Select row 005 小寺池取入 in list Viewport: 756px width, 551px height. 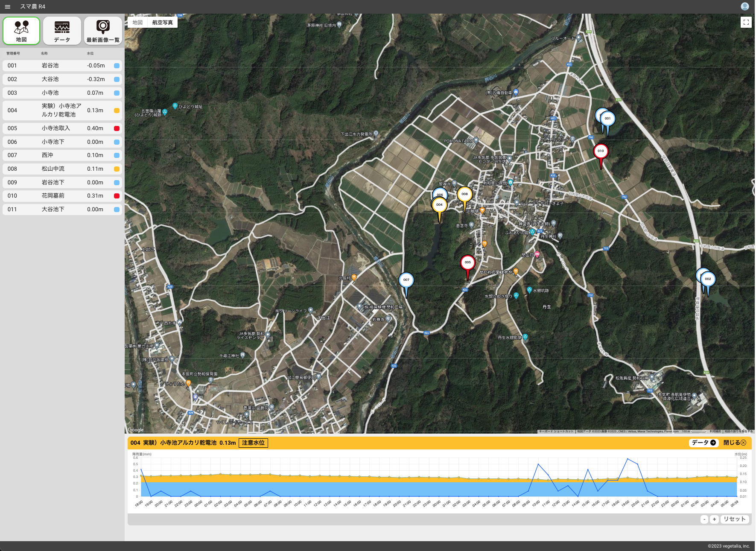62,128
